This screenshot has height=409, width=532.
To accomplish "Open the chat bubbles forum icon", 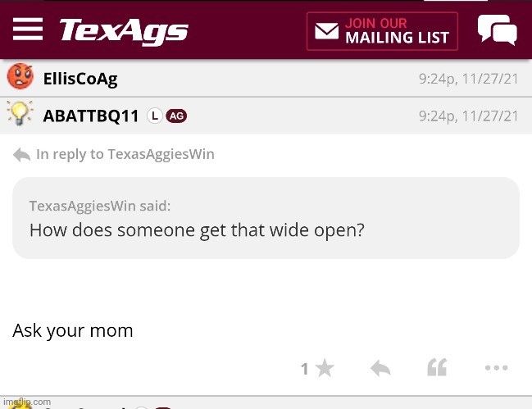I will pos(497,30).
